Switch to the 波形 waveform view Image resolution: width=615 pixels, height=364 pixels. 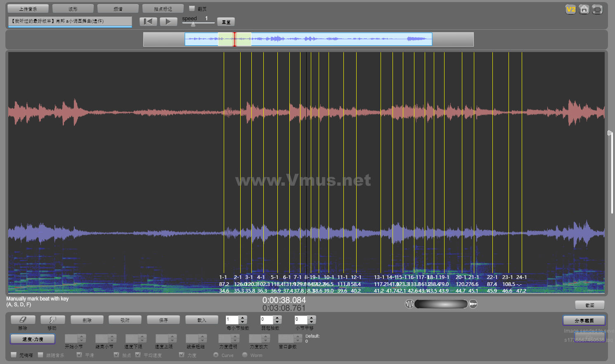pos(73,9)
